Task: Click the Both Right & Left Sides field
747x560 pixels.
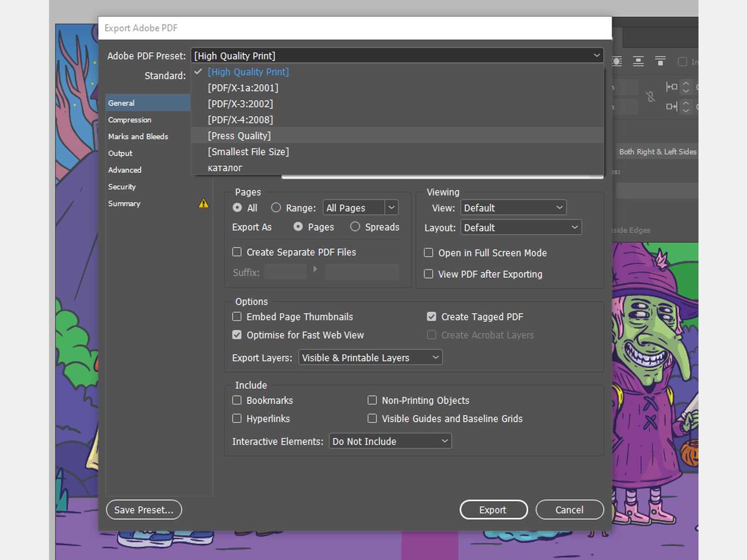Action: (657, 152)
